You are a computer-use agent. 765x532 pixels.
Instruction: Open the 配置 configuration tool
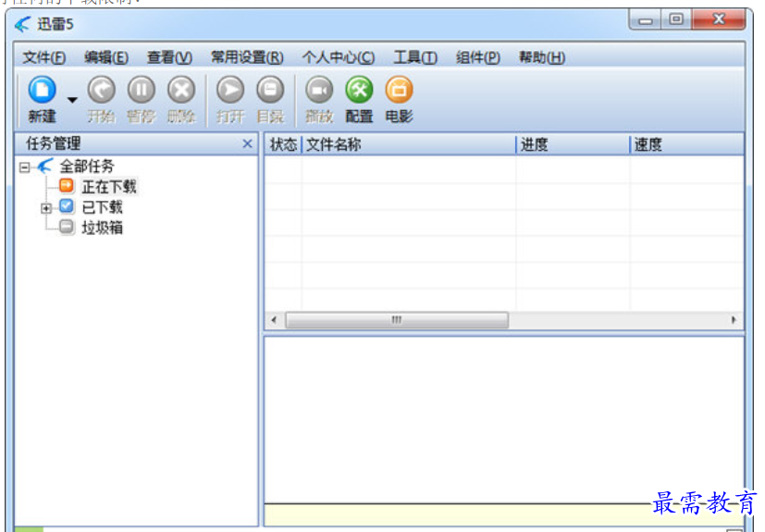click(359, 99)
